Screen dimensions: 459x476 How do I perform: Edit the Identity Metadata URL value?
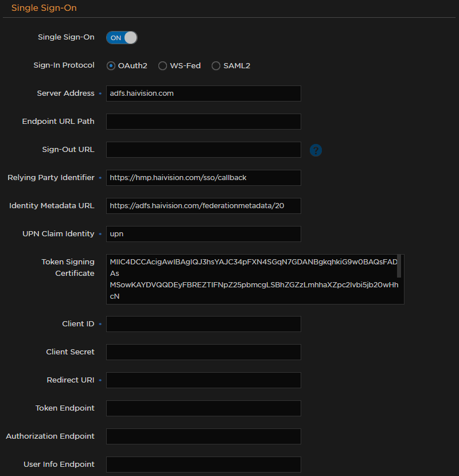point(203,206)
